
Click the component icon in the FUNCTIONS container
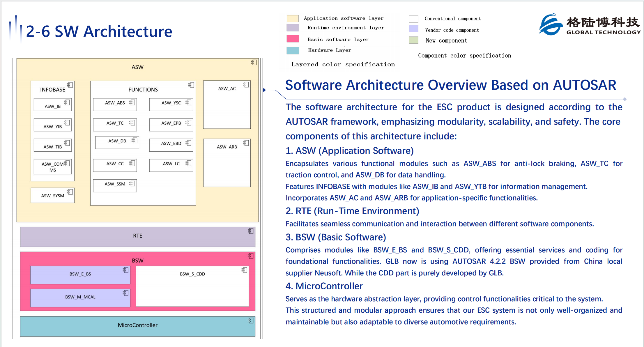pyautogui.click(x=191, y=85)
